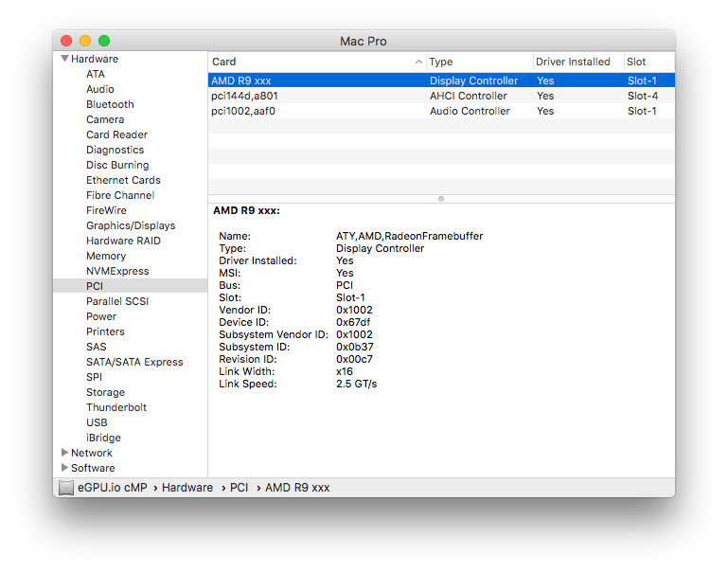Image resolution: width=728 pixels, height=573 pixels.
Task: Collapse the Hardware section triangle
Action: 65,59
